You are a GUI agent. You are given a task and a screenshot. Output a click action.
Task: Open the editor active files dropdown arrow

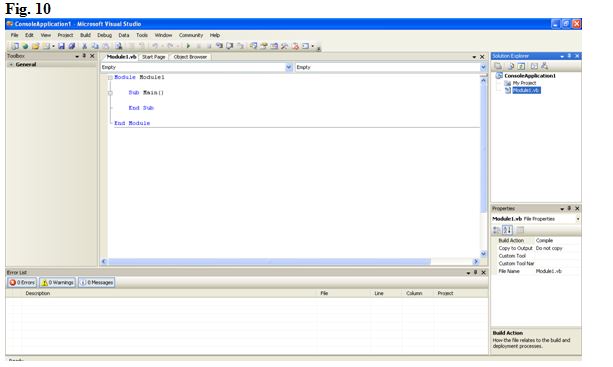tap(474, 57)
